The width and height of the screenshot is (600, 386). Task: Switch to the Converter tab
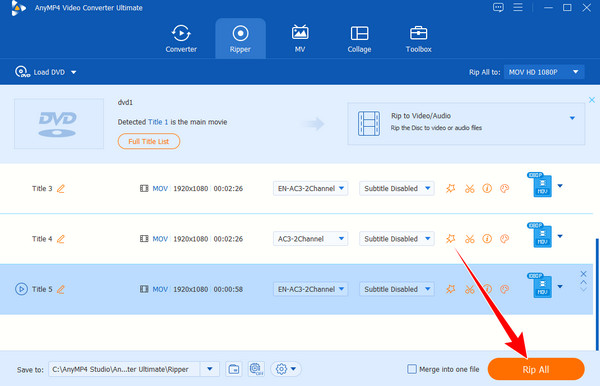point(181,39)
